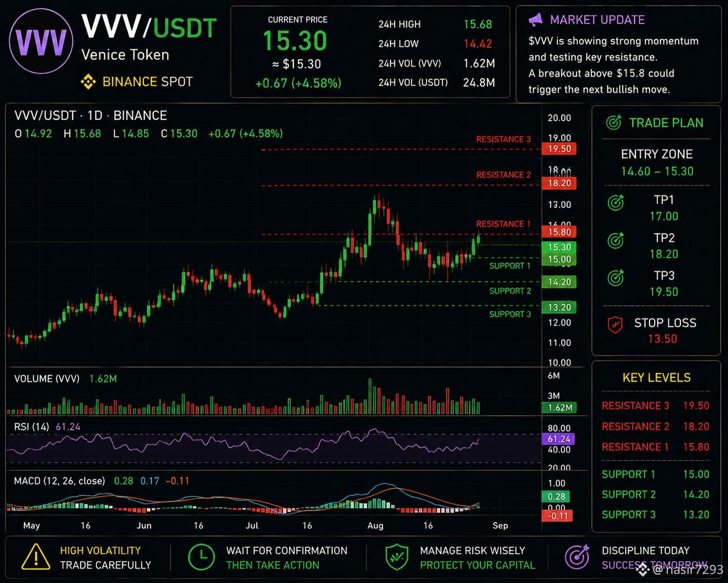The image size is (728, 583).
Task: Select the megaphone icon next to Market Update
Action: (x=535, y=20)
